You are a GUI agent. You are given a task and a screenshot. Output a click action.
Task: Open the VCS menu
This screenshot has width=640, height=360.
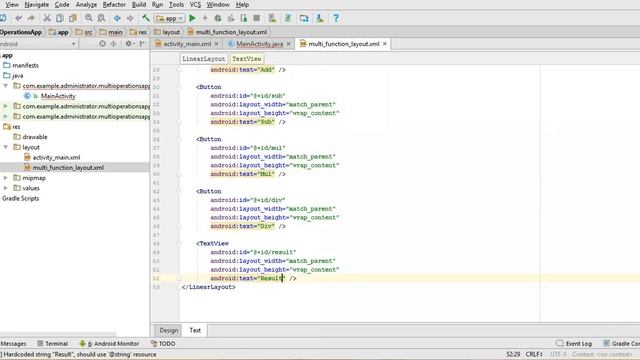click(x=195, y=5)
